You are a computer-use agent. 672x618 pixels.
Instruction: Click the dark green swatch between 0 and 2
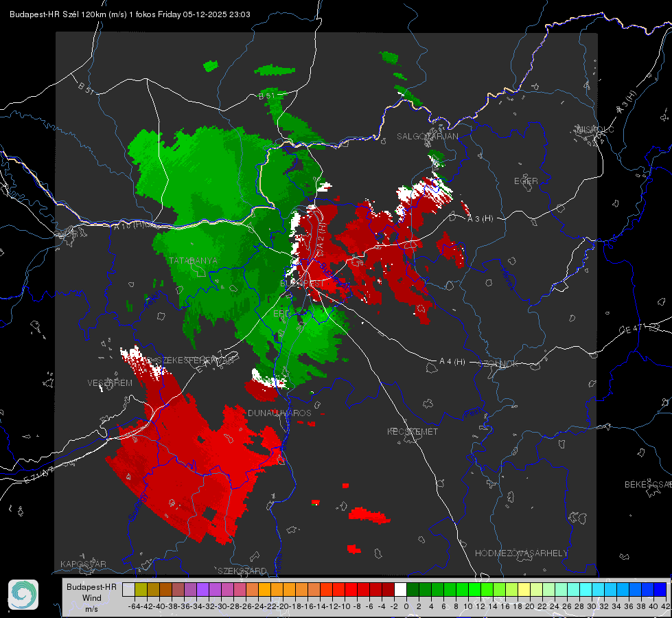tap(413, 589)
